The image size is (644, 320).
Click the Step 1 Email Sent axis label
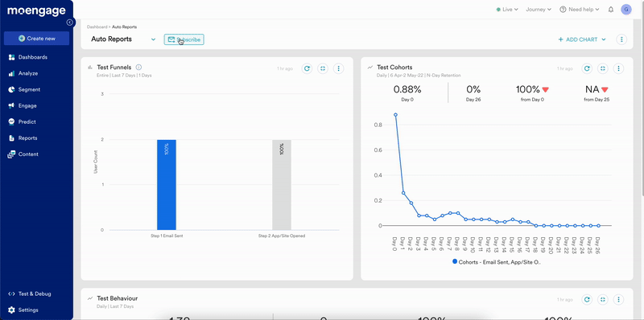[x=167, y=236]
